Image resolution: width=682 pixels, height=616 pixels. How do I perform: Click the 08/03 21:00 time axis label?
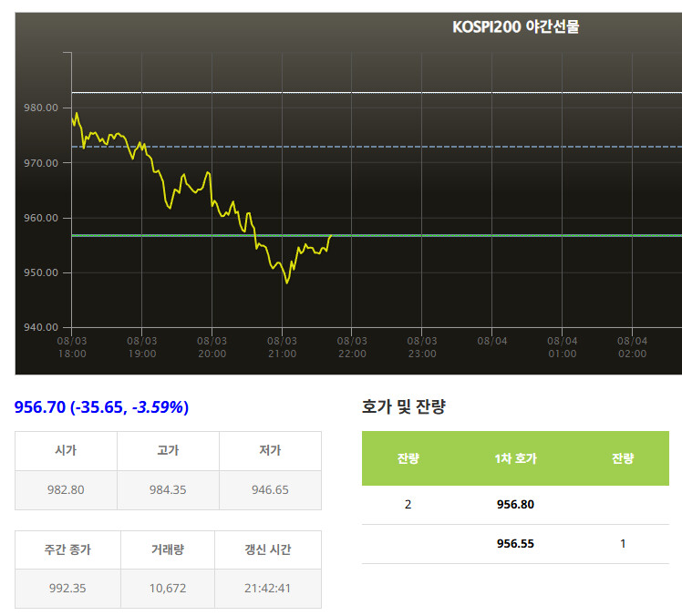pyautogui.click(x=282, y=347)
